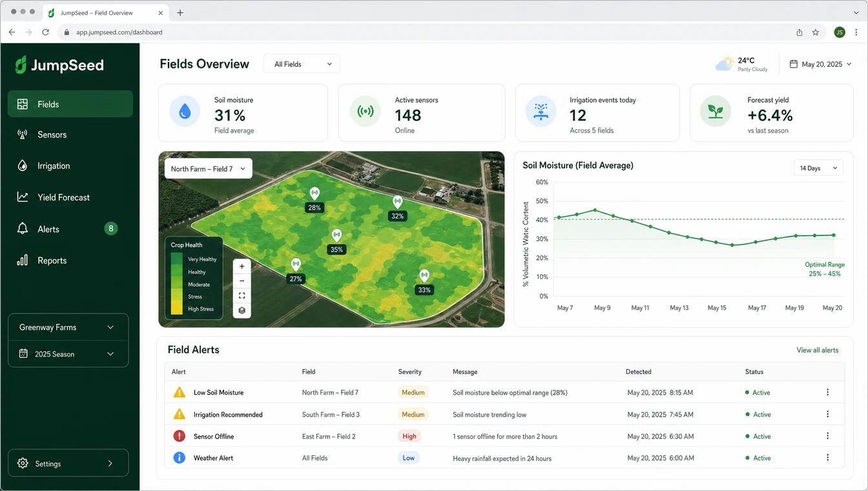Open the North Farm – Field 7 dropdown
This screenshot has height=491, width=868.
208,169
